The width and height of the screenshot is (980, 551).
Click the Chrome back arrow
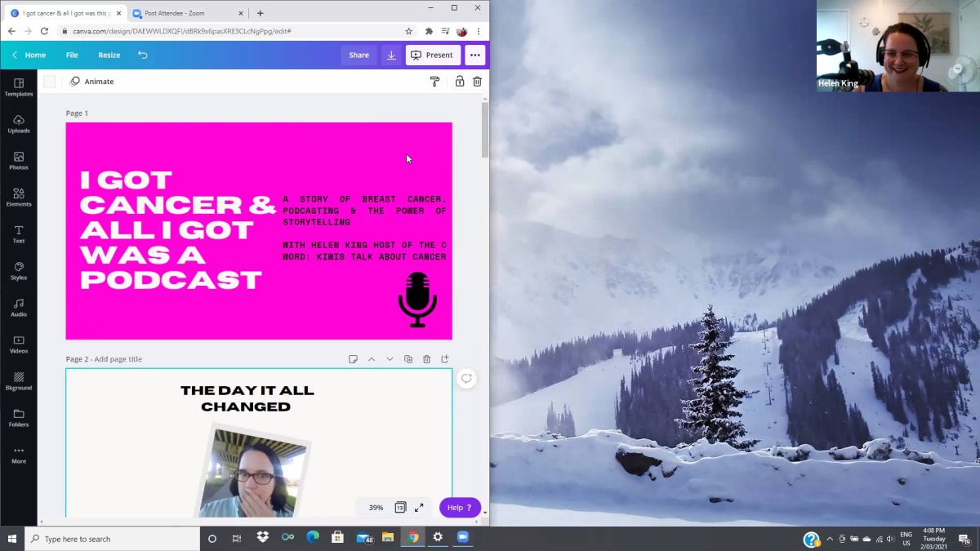coord(11,31)
